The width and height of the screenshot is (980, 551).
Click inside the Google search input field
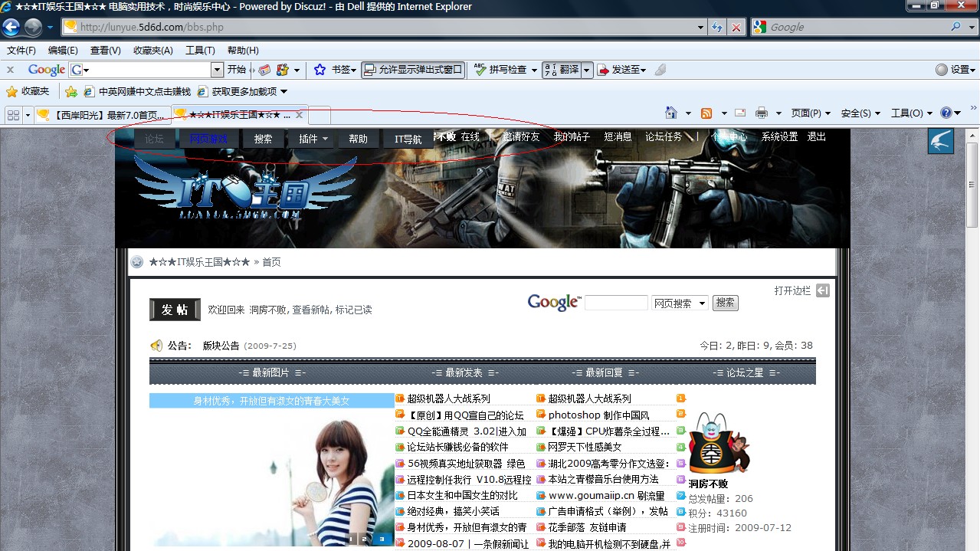pos(615,302)
